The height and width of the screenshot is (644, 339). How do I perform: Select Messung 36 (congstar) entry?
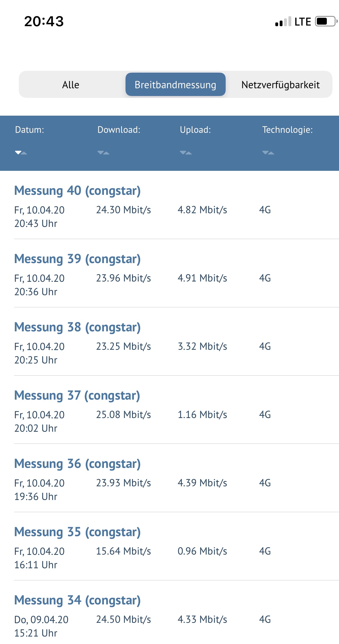tap(77, 464)
